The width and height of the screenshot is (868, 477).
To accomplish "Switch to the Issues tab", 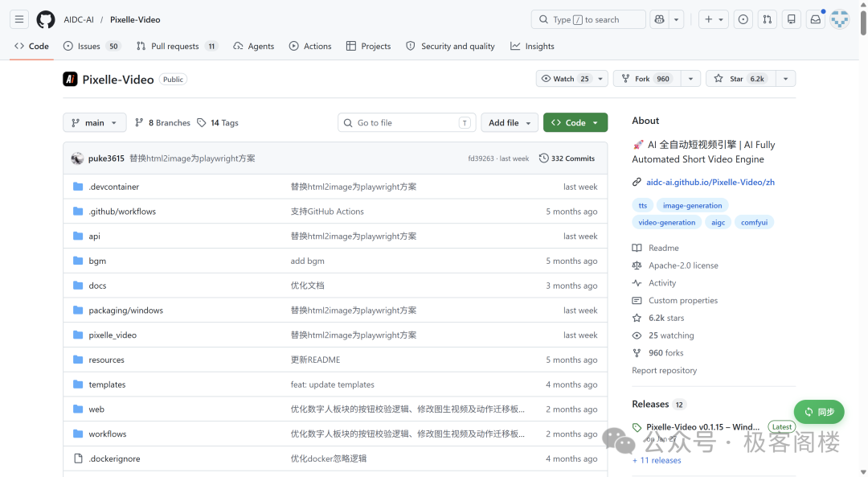I will [x=92, y=46].
